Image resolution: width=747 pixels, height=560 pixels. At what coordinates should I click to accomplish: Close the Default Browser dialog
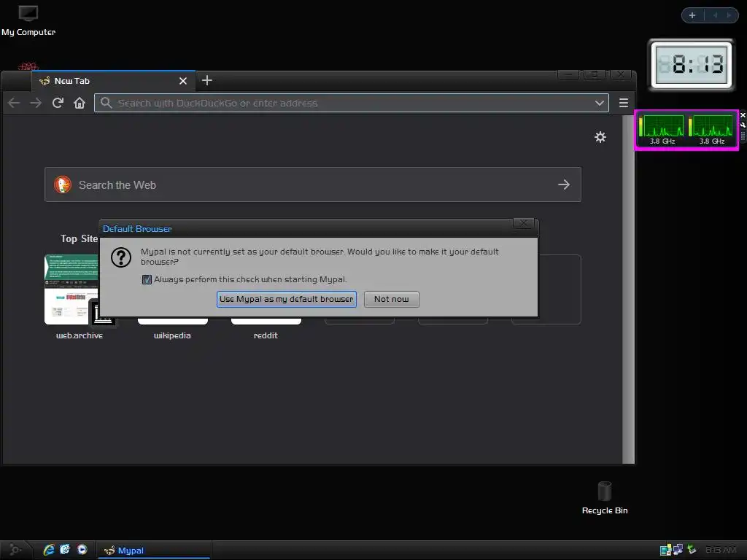pyautogui.click(x=524, y=223)
